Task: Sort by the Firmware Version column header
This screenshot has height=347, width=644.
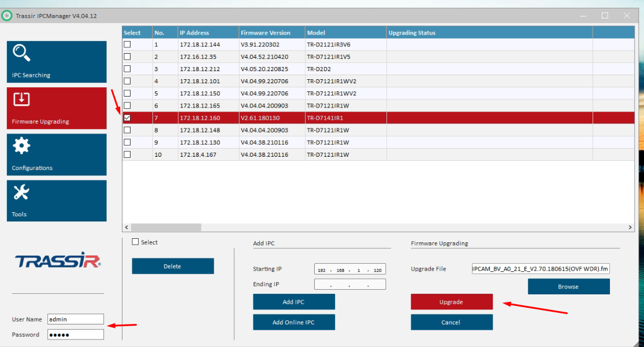Action: click(x=272, y=32)
